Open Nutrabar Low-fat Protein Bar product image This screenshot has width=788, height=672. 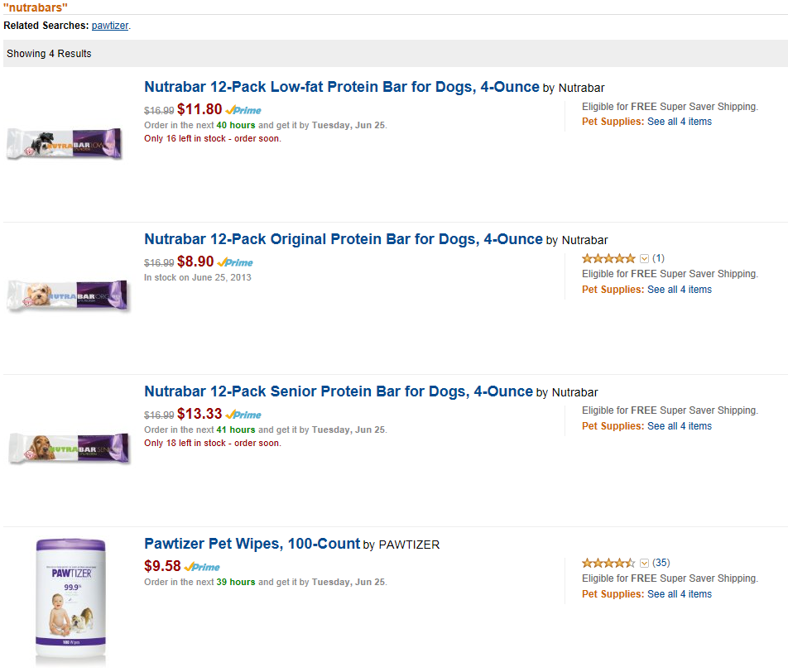(x=65, y=144)
